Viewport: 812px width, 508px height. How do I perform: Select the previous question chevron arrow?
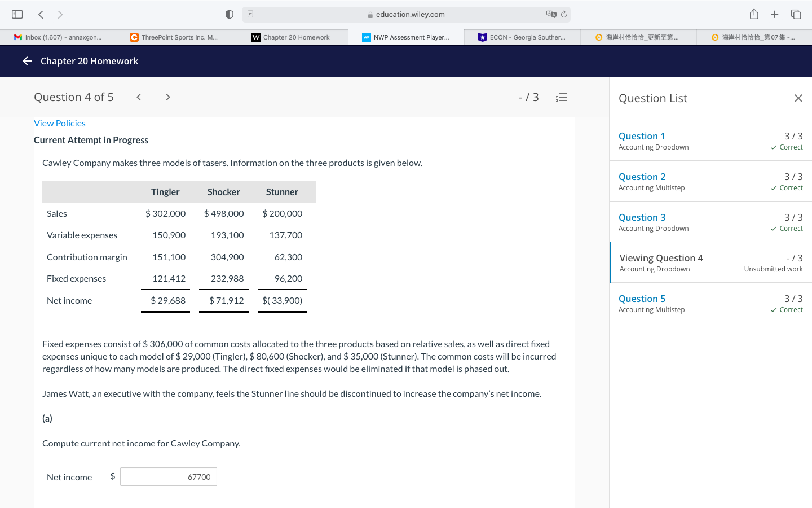[138, 97]
